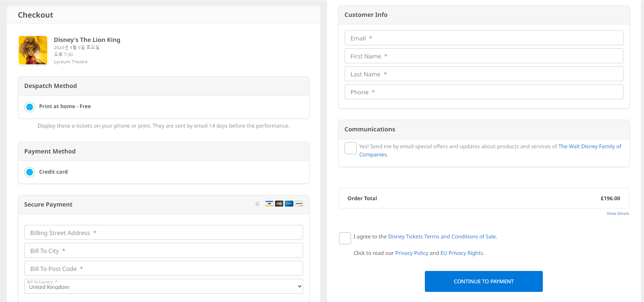
Task: Select Print at home delivery option
Action: point(30,107)
